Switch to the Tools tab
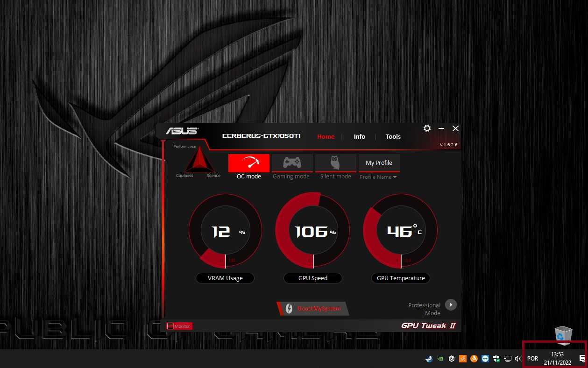Image resolution: width=588 pixels, height=368 pixels. (393, 136)
